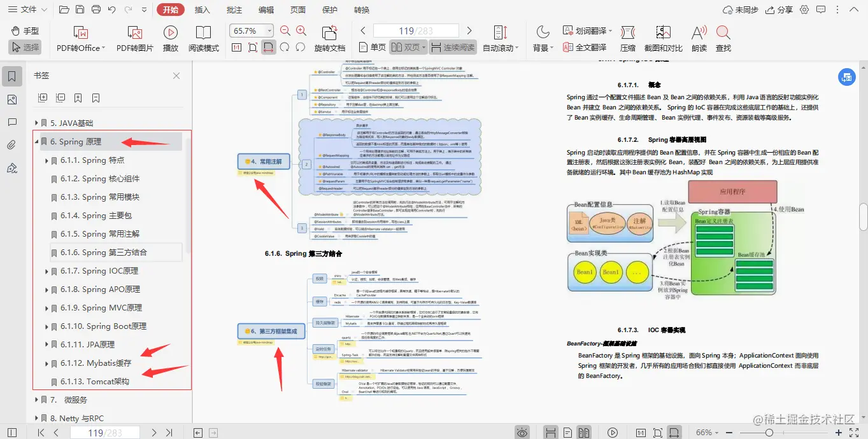Rotate view counterclockwise icon
The image size is (868, 439).
[x=301, y=48]
